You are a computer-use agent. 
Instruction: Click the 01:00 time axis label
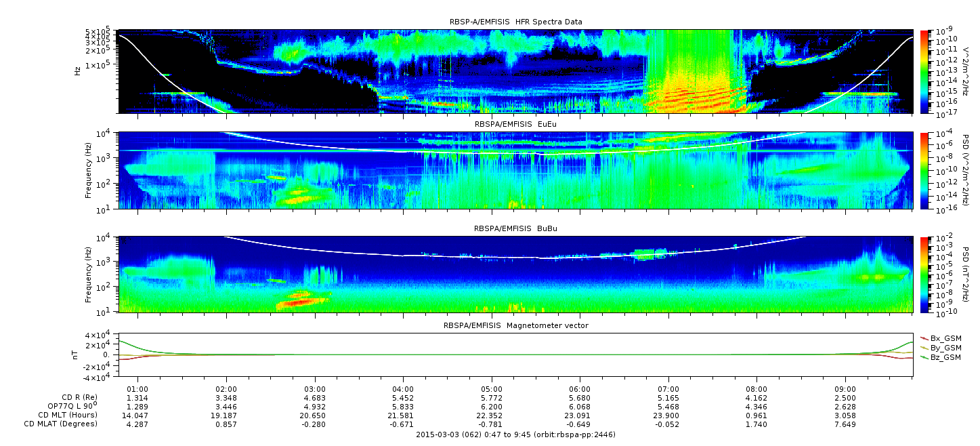(138, 388)
